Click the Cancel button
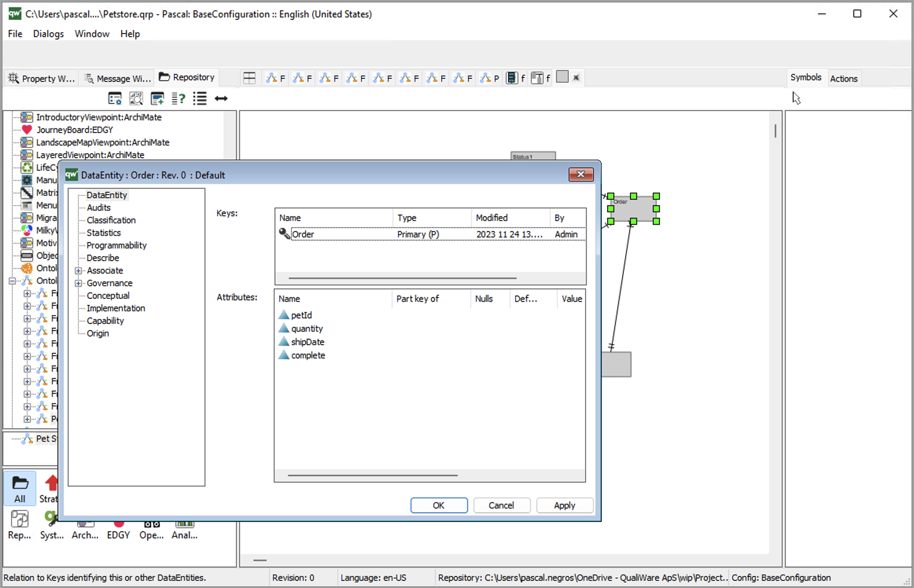Image resolution: width=914 pixels, height=588 pixels. tap(501, 505)
